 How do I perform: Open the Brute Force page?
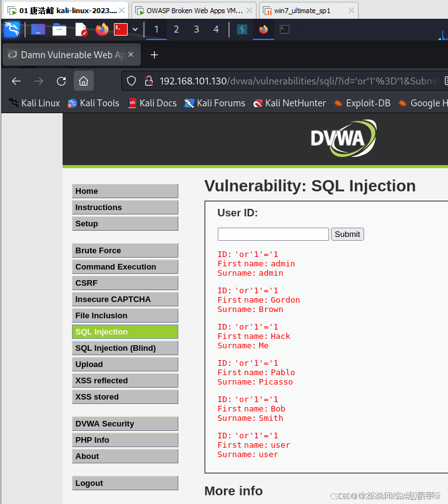point(125,250)
